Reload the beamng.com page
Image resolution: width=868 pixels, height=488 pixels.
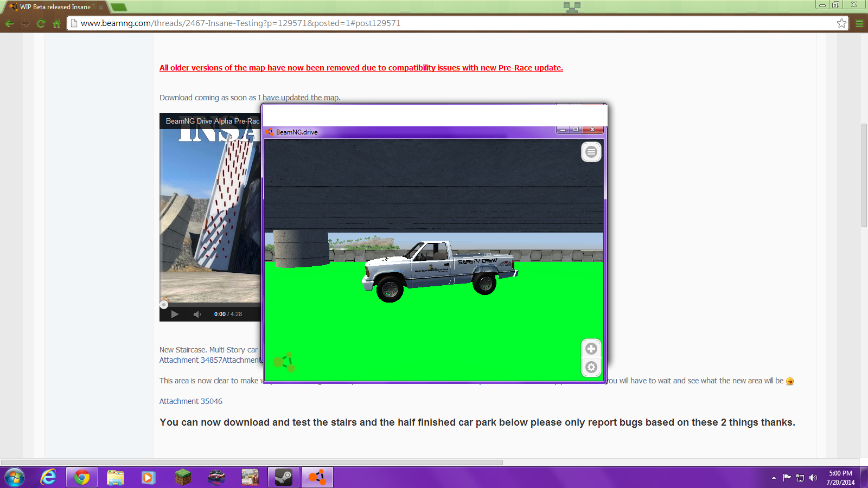[41, 23]
